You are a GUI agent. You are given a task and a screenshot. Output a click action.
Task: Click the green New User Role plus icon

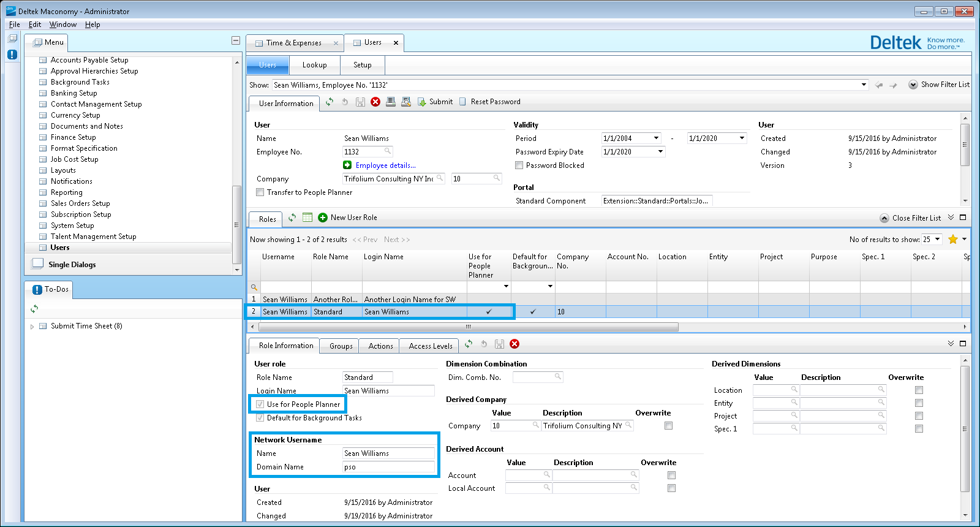(323, 218)
